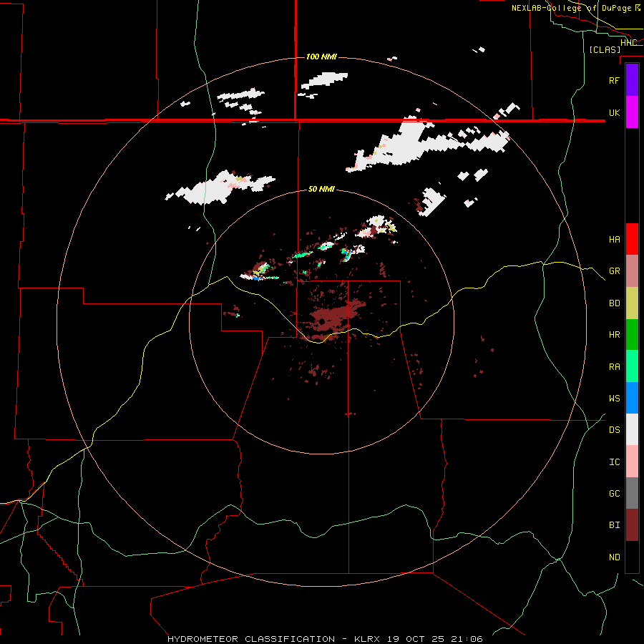Click the 'HHC' product code text
644x644 pixels.
coord(628,43)
